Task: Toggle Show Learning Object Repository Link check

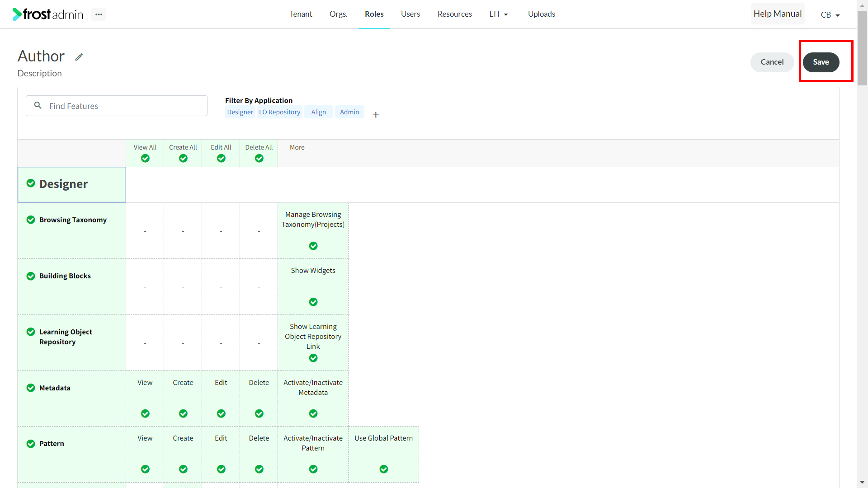Action: 313,358
